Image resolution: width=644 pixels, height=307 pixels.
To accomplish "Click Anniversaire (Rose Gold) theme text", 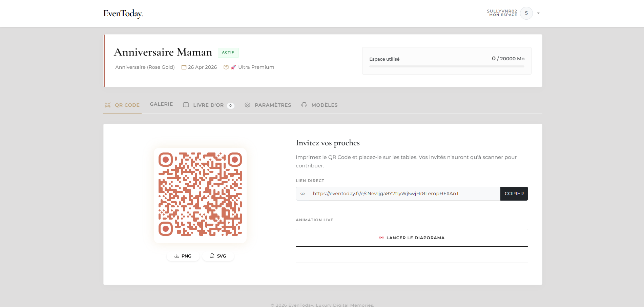I will [x=145, y=67].
